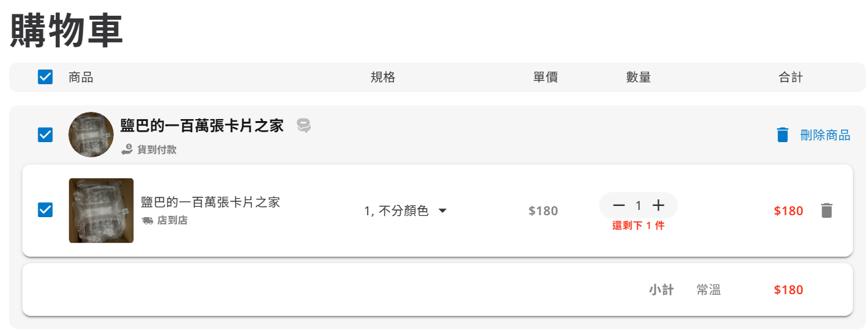Open the shop name 鹽巴的一百萬張卡片之家 heading

pyautogui.click(x=202, y=126)
